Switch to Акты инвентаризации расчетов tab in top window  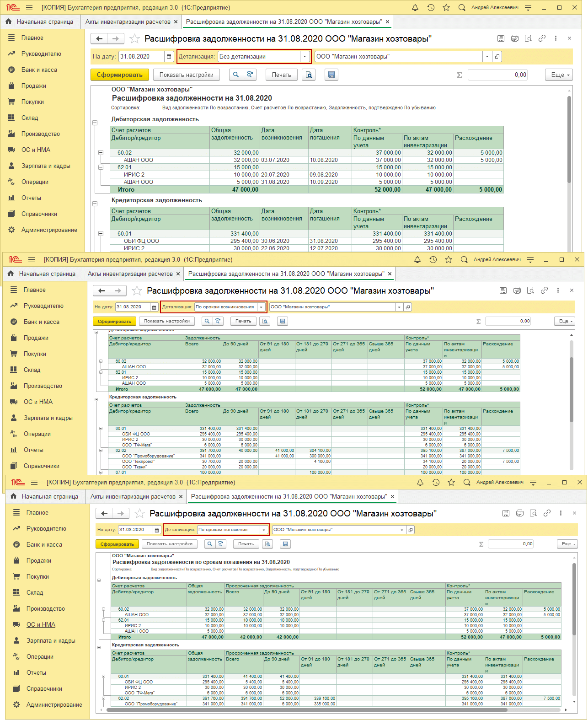pyautogui.click(x=128, y=22)
